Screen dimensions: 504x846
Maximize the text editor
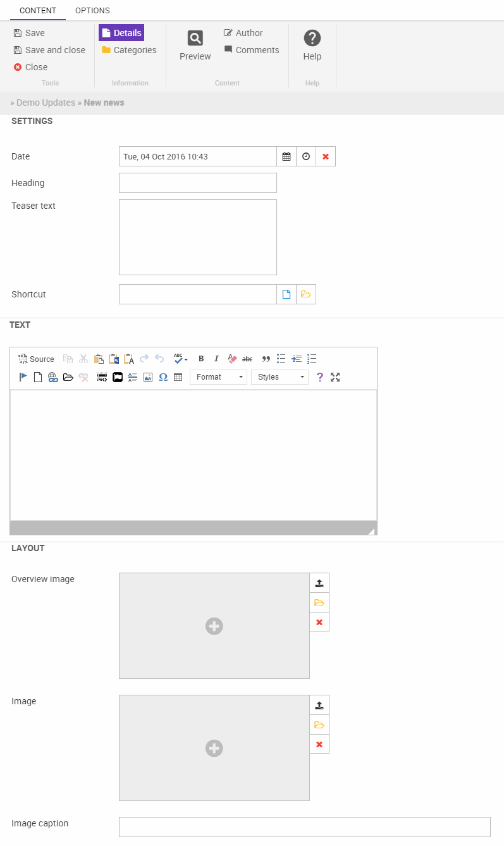coord(335,377)
